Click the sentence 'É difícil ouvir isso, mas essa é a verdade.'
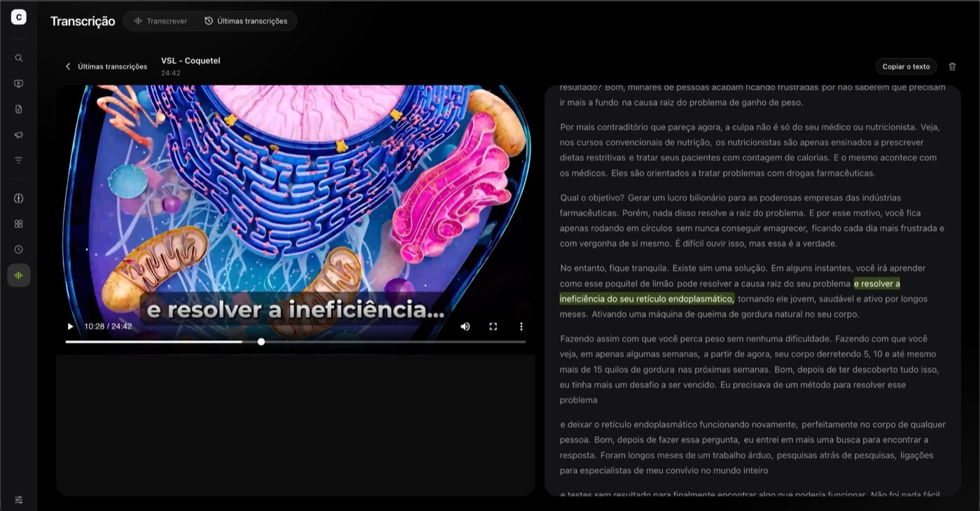980x511 pixels. click(756, 244)
